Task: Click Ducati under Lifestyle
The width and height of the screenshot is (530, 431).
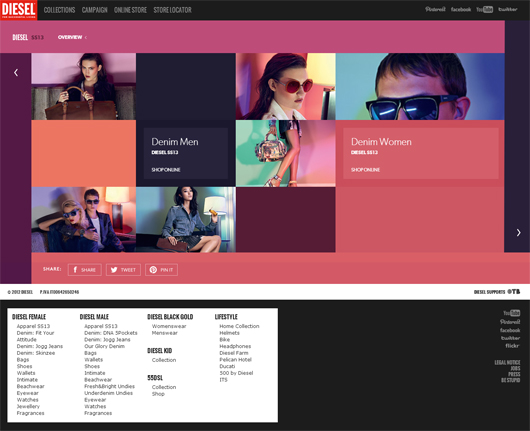Action: (227, 366)
